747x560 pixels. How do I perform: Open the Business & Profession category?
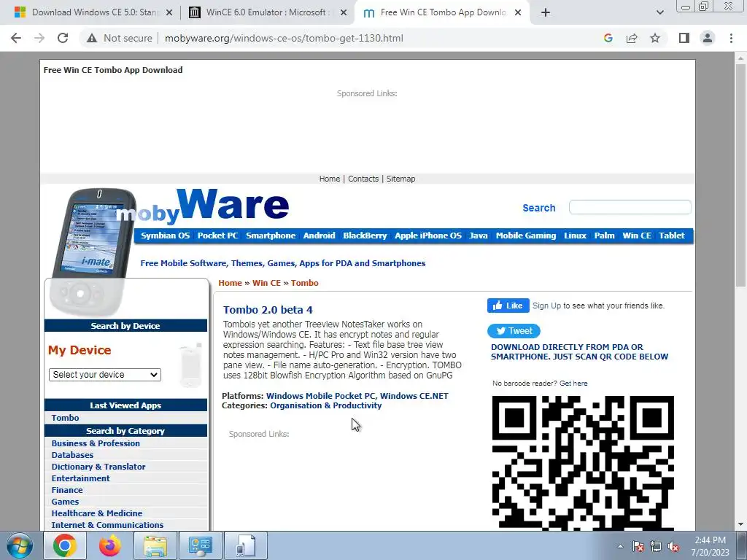(96, 443)
